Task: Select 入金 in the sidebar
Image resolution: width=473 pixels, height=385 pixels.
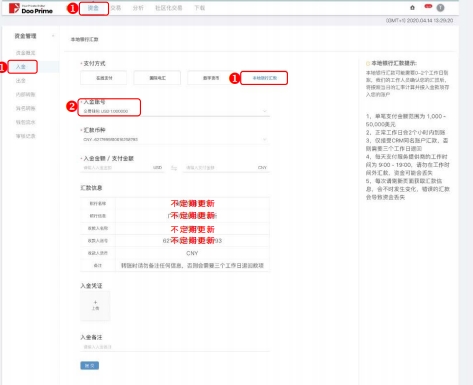Action: point(21,67)
